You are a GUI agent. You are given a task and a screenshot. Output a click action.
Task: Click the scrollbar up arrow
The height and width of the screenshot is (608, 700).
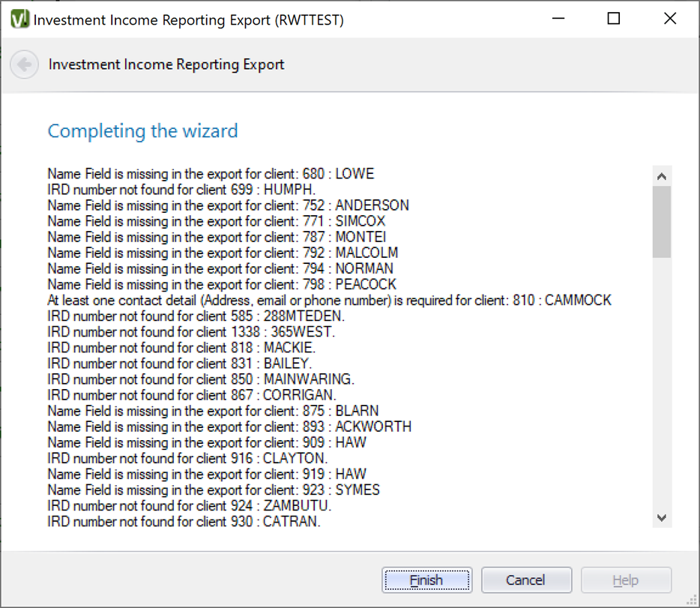(662, 176)
